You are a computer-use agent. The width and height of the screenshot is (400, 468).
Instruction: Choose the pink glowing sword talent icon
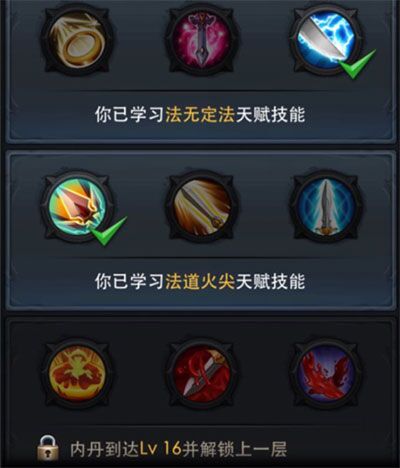[x=202, y=40]
